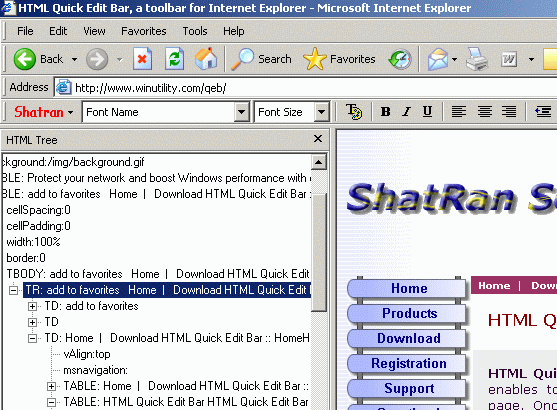Click the font style icon beside Font Size
Viewport: 557px width, 410px height.
[x=354, y=112]
